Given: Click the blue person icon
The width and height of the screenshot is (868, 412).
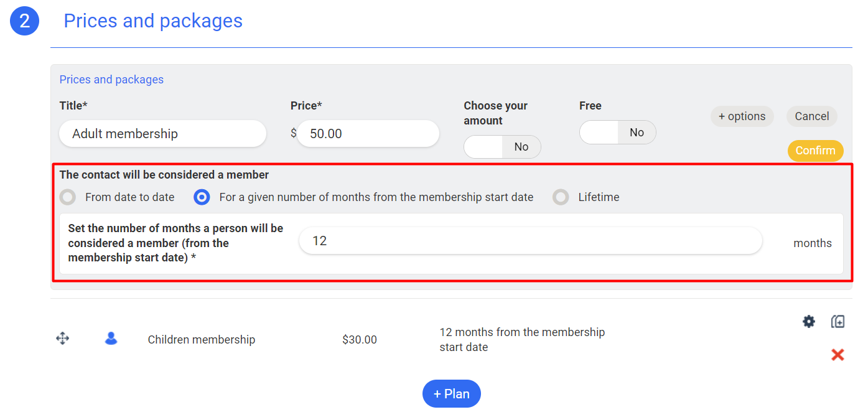Looking at the screenshot, I should pyautogui.click(x=111, y=339).
